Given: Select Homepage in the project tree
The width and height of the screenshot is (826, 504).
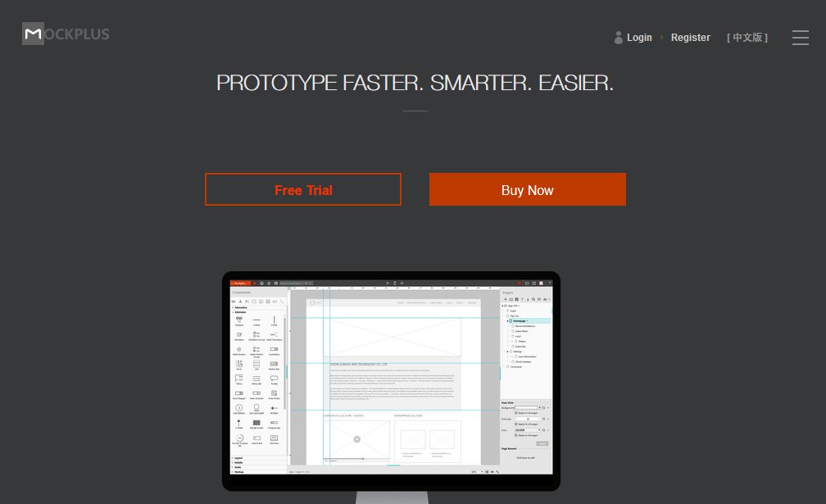Looking at the screenshot, I should (x=521, y=320).
